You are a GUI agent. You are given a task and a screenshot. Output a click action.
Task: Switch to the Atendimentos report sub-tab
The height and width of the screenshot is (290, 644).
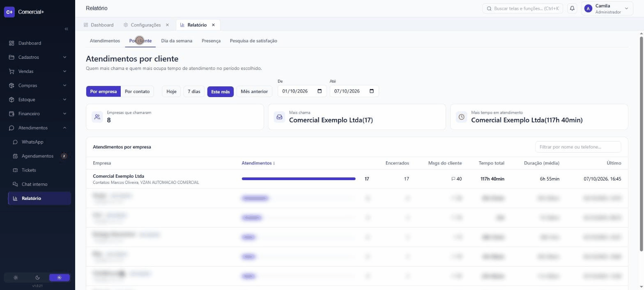[x=105, y=41]
